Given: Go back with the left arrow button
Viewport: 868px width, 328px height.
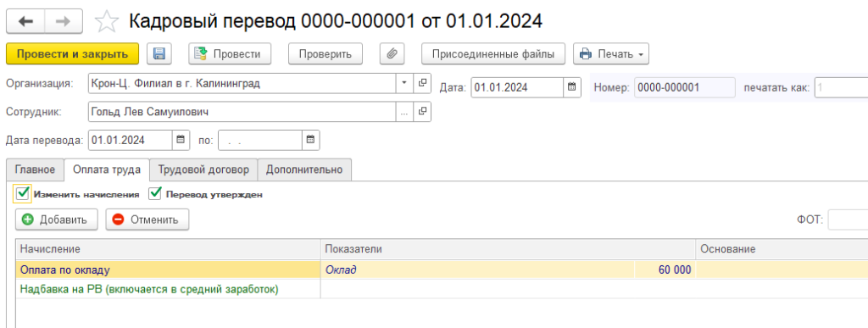Looking at the screenshot, I should click(25, 21).
